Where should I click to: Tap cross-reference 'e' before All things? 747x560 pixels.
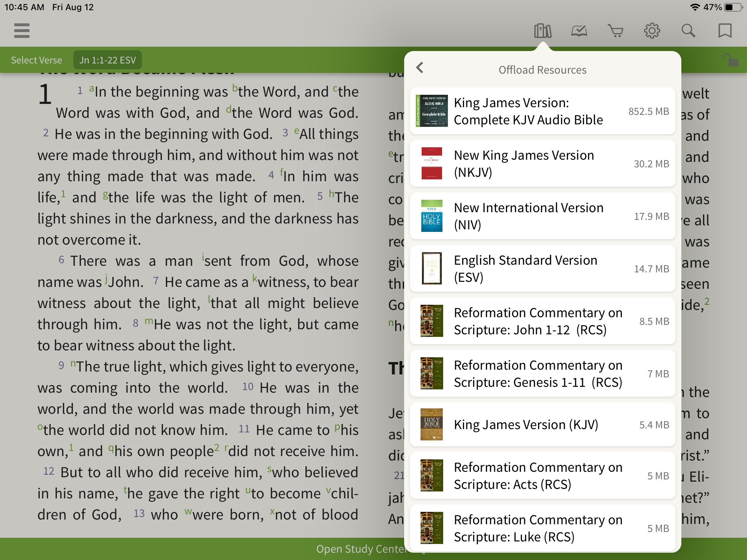[x=297, y=131]
